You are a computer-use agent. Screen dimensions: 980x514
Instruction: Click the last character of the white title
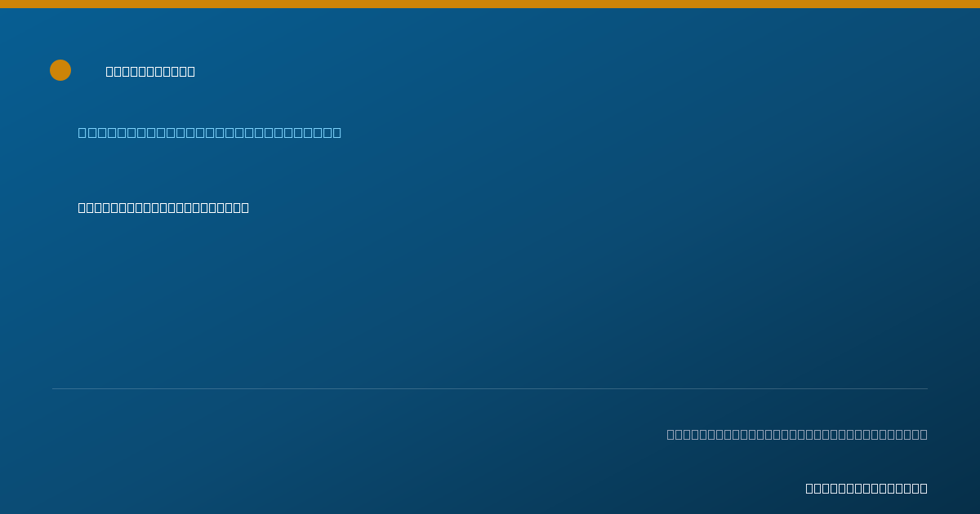tap(190, 71)
